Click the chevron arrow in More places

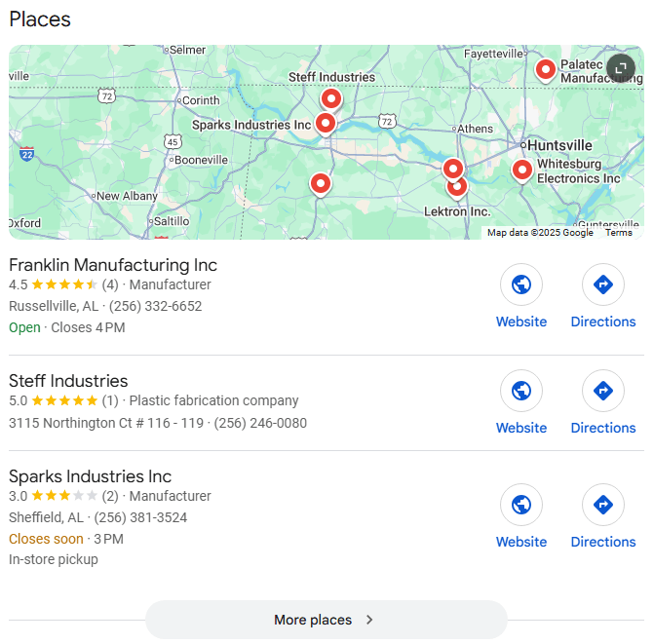(x=369, y=620)
